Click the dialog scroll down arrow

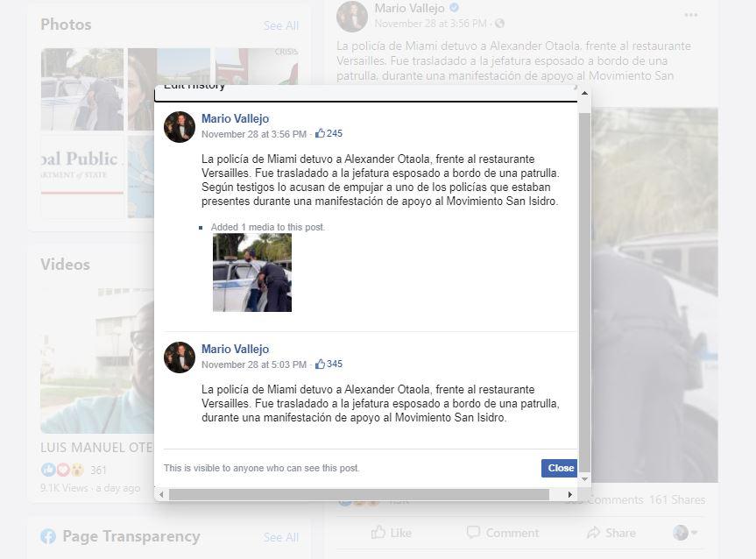pos(584,479)
